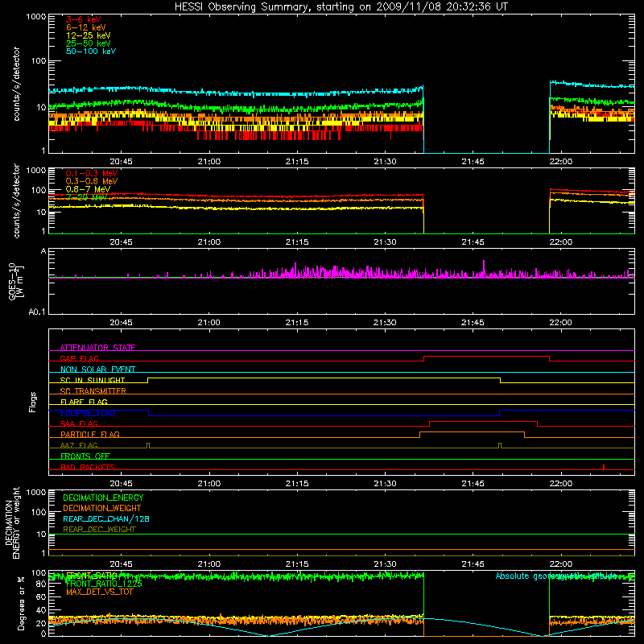Click the DECIMATION_WEIGHT legend label
This screenshot has width=644, height=644.
(x=102, y=508)
